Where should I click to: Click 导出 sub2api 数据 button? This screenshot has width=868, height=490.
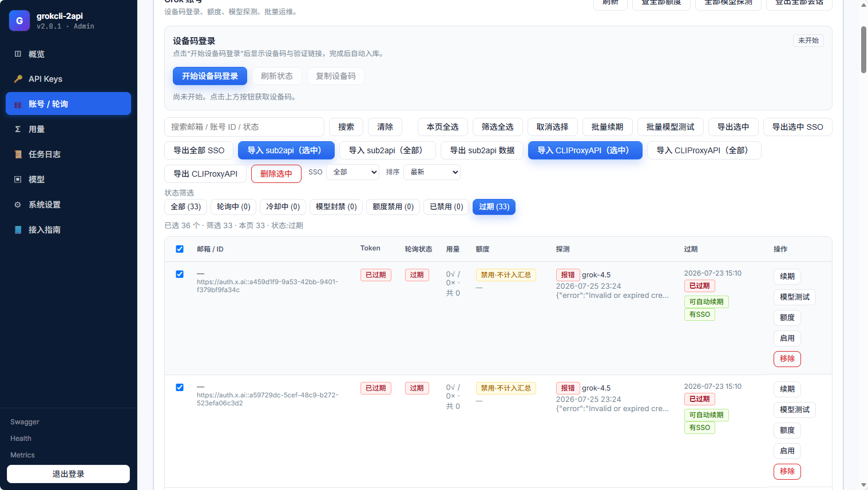tap(482, 150)
